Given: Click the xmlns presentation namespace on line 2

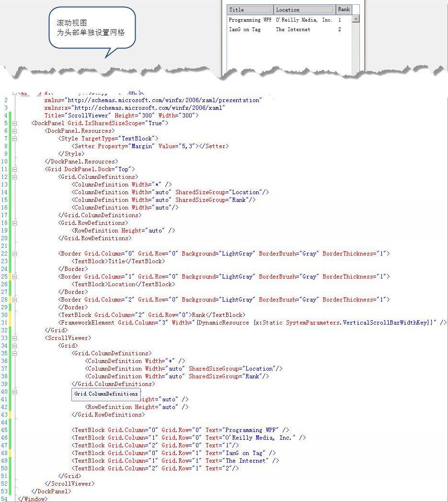Looking at the screenshot, I should [153, 100].
